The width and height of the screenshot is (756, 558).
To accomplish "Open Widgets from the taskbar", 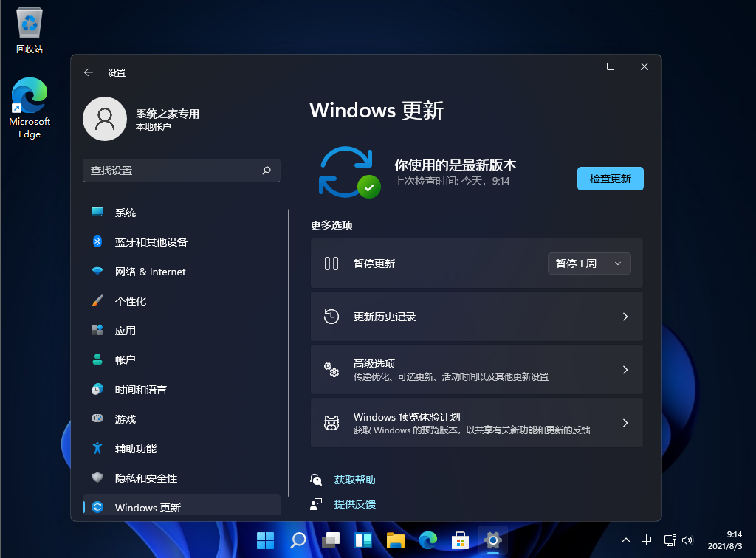I will 363,540.
